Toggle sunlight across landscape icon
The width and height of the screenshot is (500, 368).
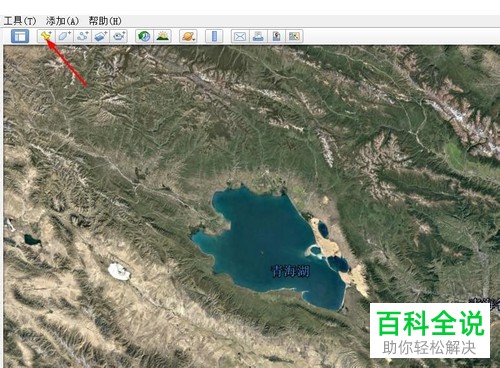pyautogui.click(x=163, y=36)
